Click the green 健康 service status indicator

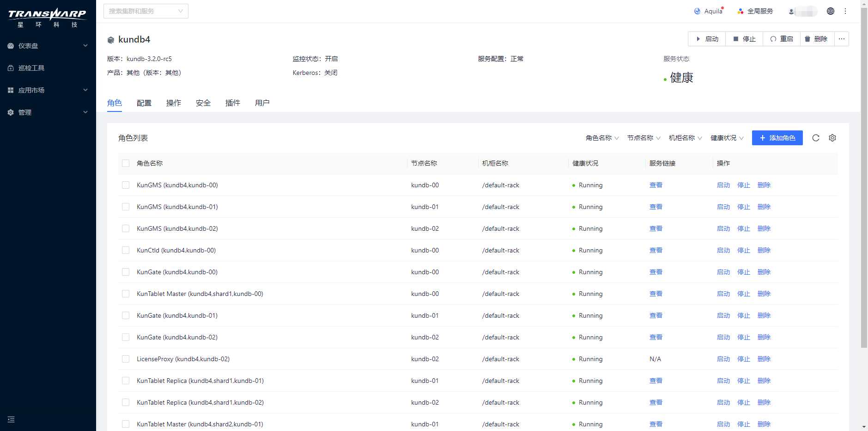tap(680, 77)
